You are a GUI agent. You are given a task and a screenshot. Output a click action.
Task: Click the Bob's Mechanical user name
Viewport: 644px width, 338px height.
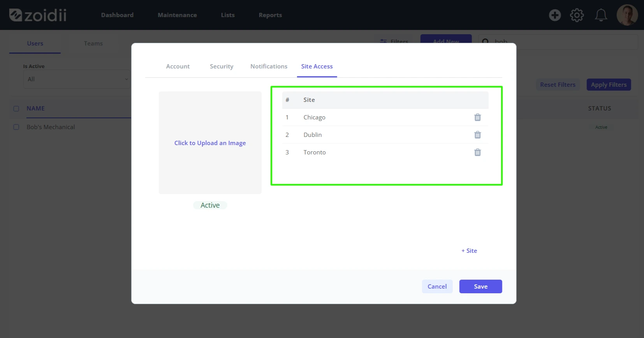pyautogui.click(x=51, y=127)
